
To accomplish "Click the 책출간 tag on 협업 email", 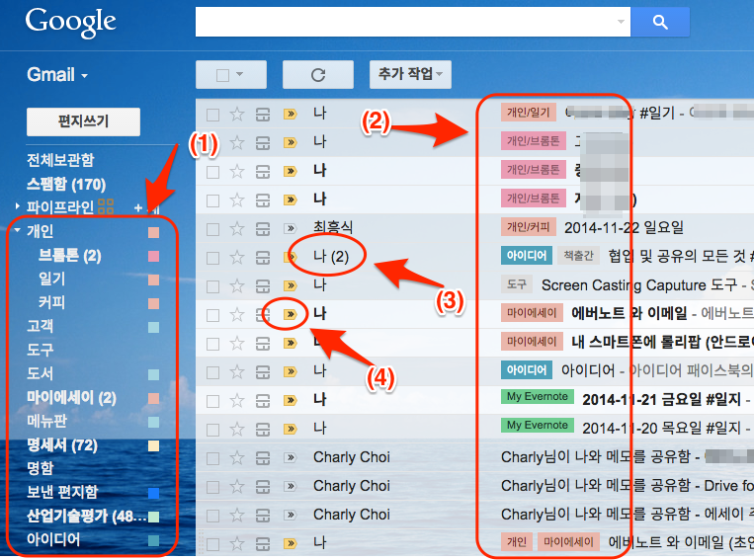I will click(578, 255).
